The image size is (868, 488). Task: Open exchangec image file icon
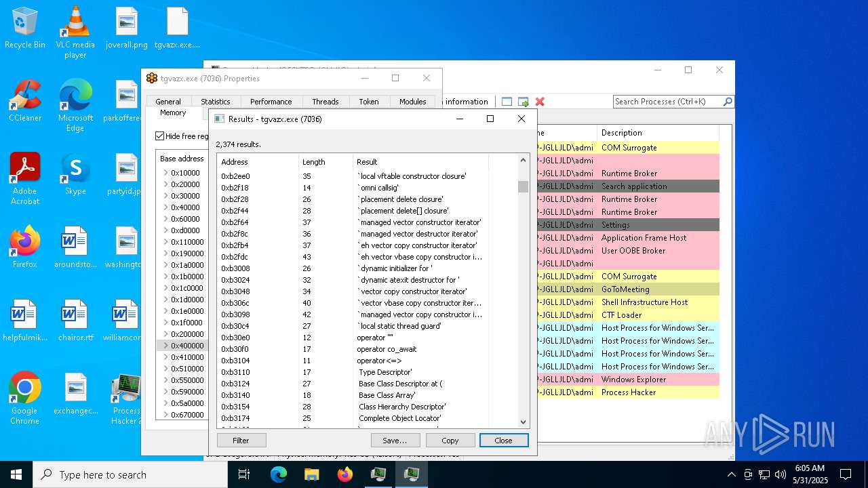(75, 393)
